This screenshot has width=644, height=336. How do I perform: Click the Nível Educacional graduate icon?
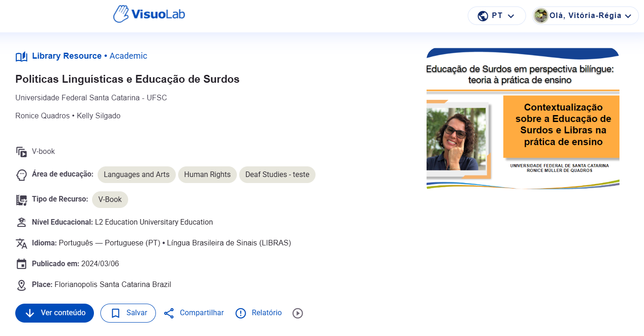[x=21, y=222]
